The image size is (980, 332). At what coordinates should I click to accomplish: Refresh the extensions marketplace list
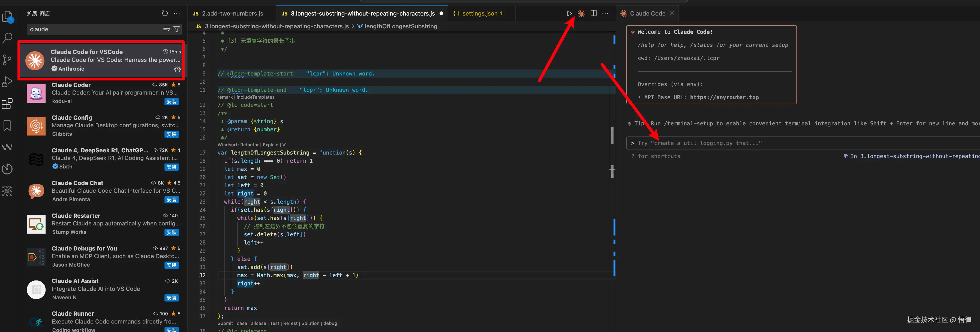click(x=165, y=13)
